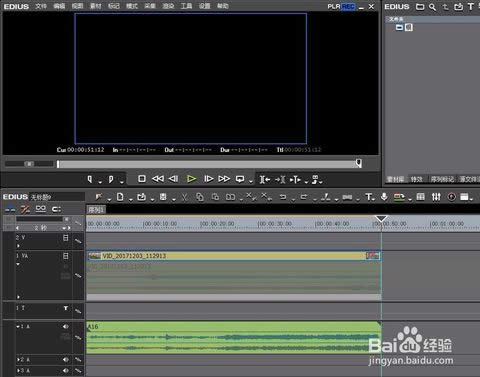Click the Rewind button in the player
The image size is (480, 377).
click(158, 179)
